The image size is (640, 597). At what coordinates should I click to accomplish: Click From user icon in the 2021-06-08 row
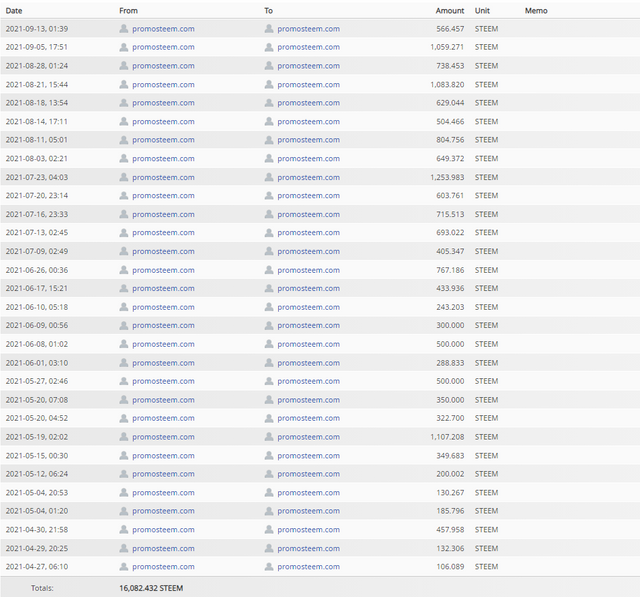[124, 344]
